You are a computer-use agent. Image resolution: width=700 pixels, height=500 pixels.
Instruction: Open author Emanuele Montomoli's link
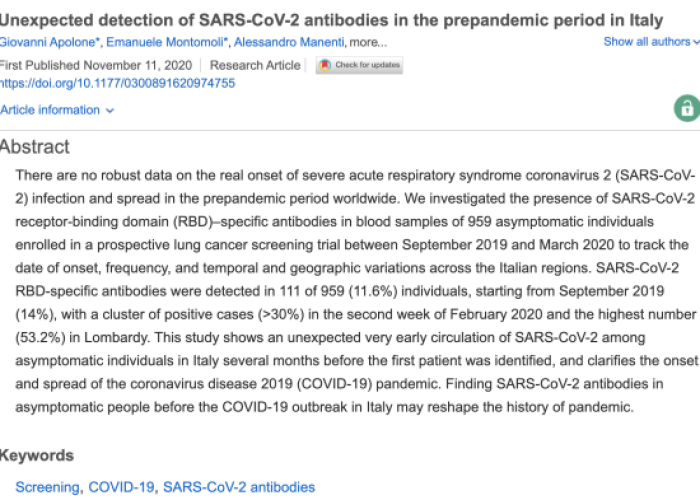click(167, 42)
